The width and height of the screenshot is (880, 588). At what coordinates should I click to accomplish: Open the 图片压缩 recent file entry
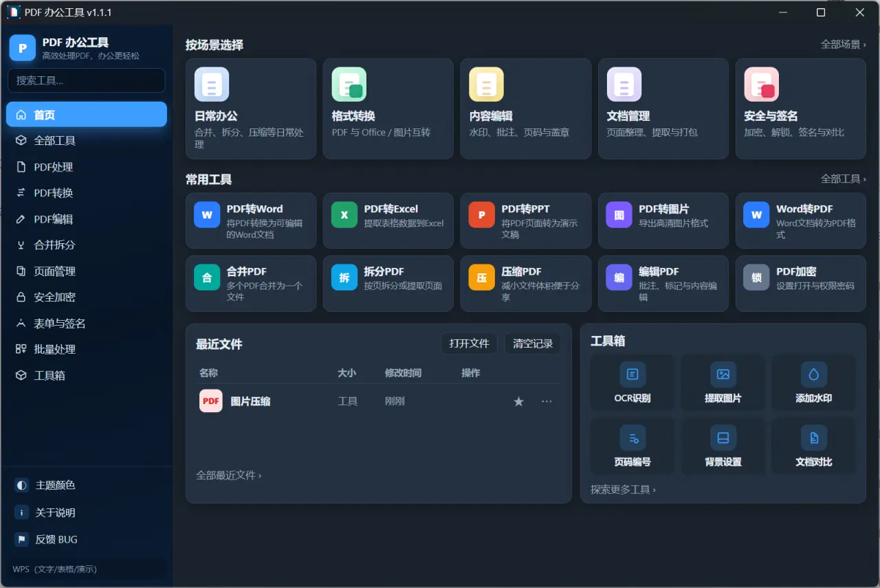[250, 401]
